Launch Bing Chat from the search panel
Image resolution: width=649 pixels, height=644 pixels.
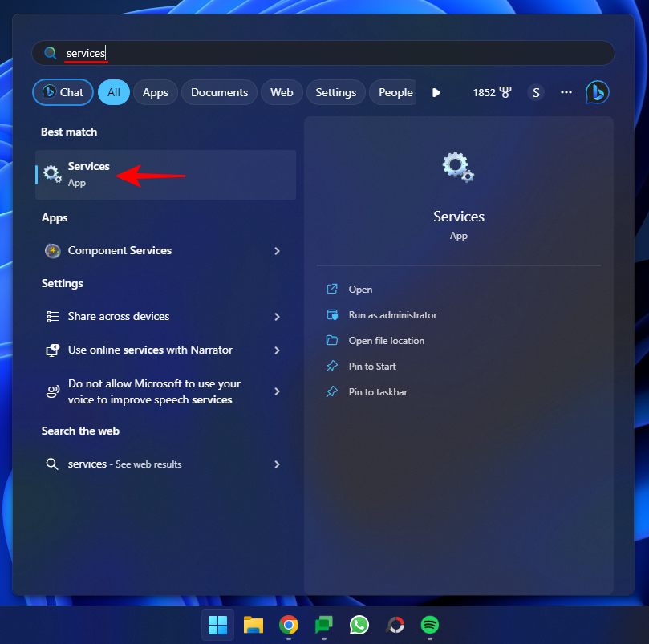(x=596, y=92)
